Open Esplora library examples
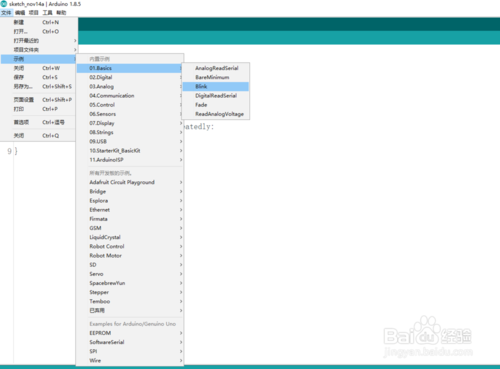 tap(130, 201)
